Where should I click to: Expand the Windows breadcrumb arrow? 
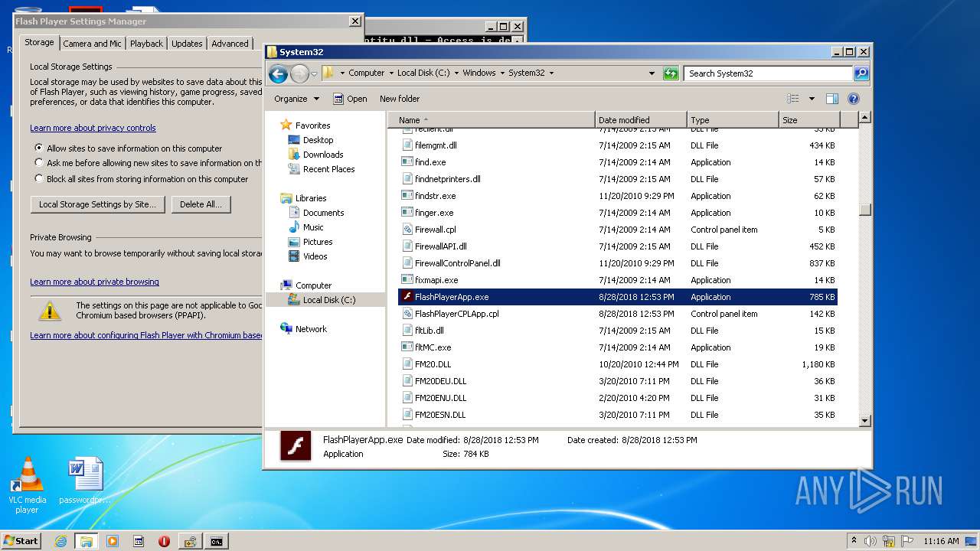[502, 73]
